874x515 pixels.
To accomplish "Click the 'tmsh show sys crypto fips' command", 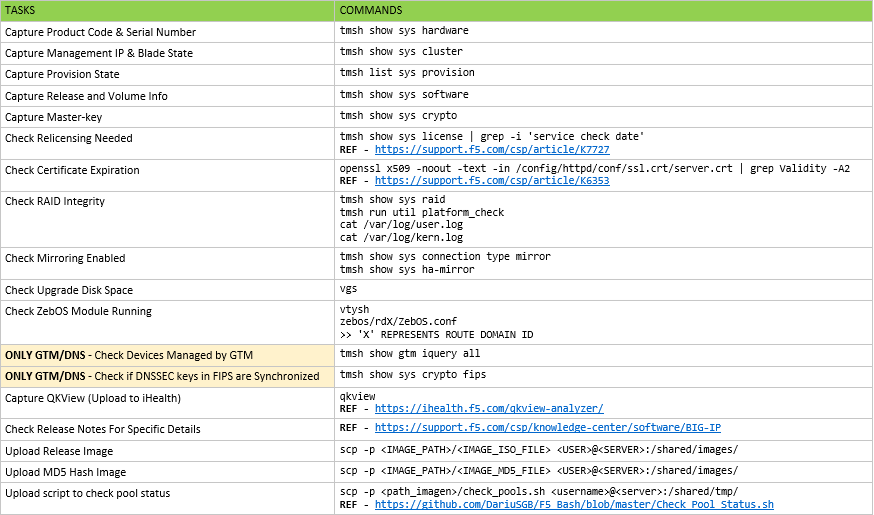I will [x=413, y=375].
